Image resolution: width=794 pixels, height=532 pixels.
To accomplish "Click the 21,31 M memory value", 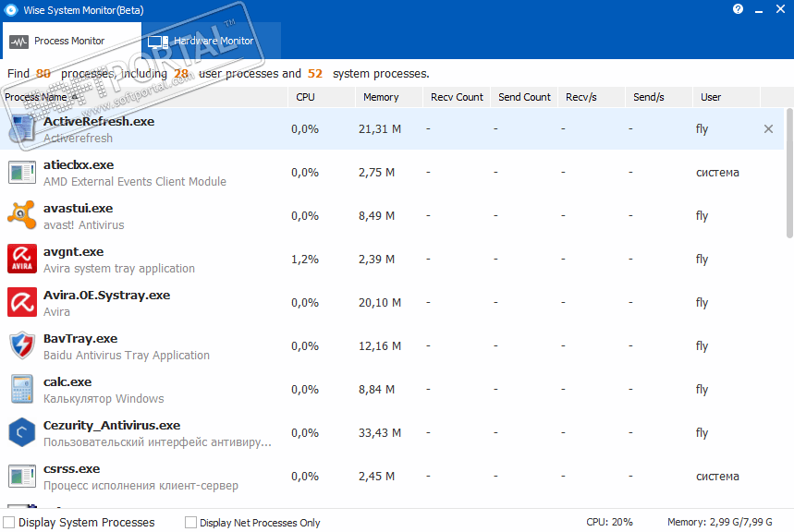I will coord(380,129).
